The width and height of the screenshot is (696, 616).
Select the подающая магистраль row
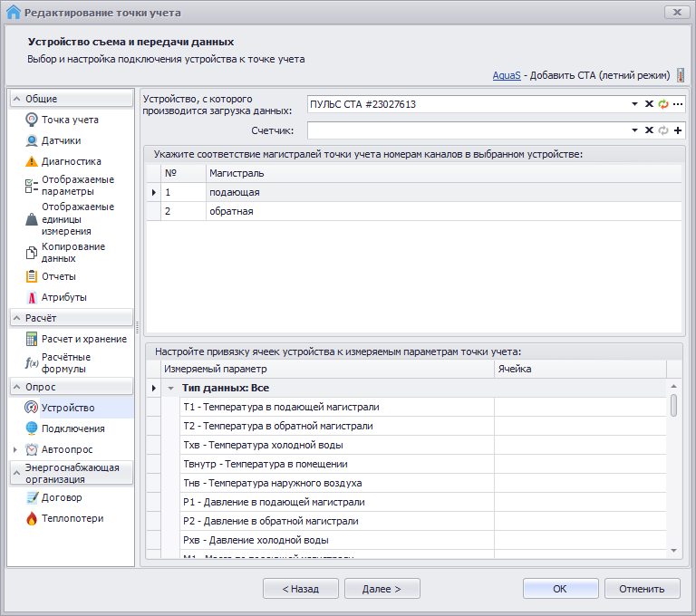414,192
